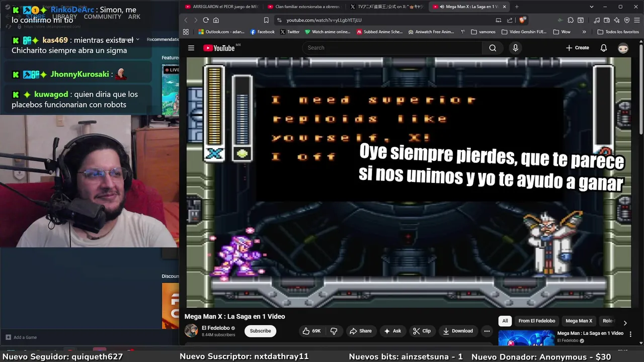This screenshot has width=644, height=362.
Task: Click the Download button
Action: pyautogui.click(x=458, y=331)
